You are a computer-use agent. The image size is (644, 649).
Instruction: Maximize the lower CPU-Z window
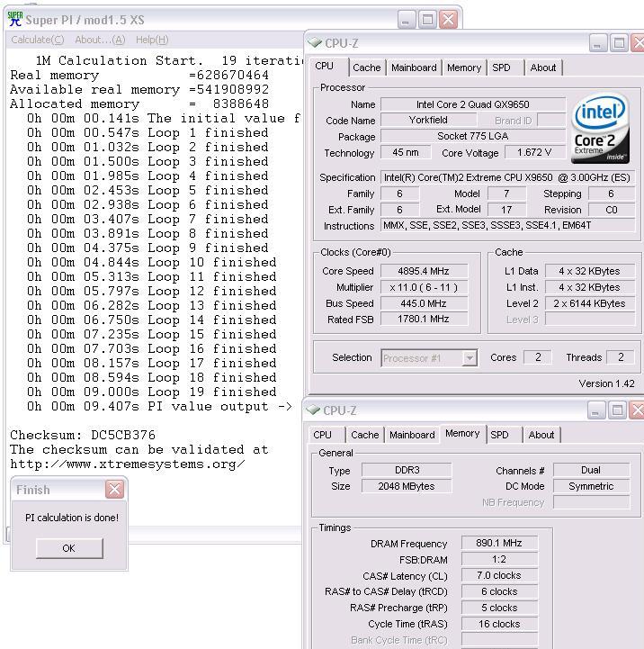click(x=618, y=410)
